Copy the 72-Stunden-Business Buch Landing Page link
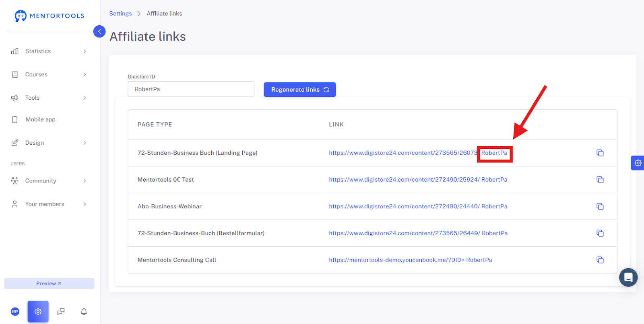 coord(600,153)
